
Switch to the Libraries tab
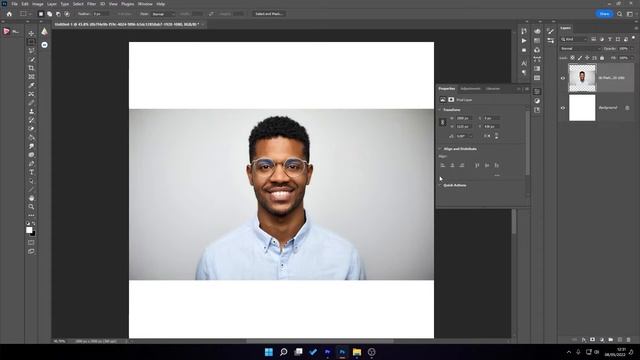(x=493, y=89)
